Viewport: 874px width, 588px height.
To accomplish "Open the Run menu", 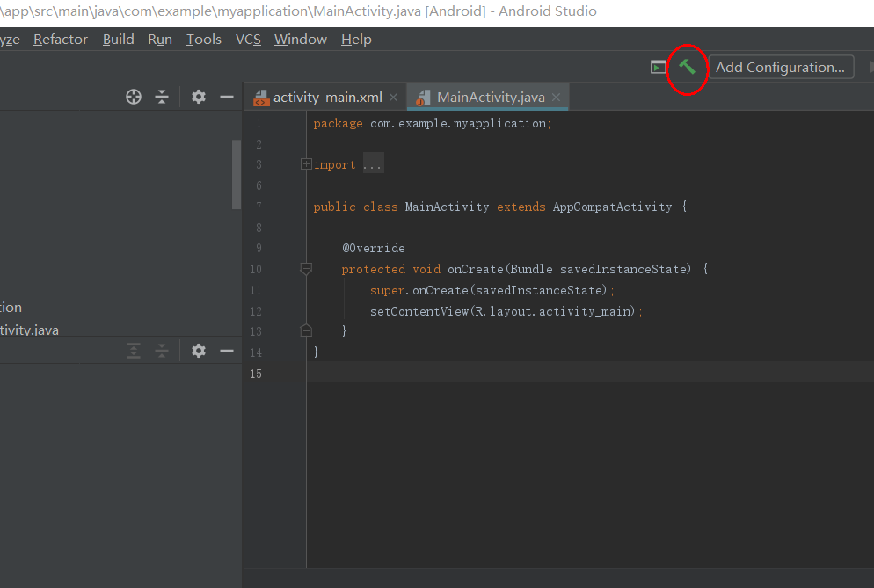I will tap(160, 40).
